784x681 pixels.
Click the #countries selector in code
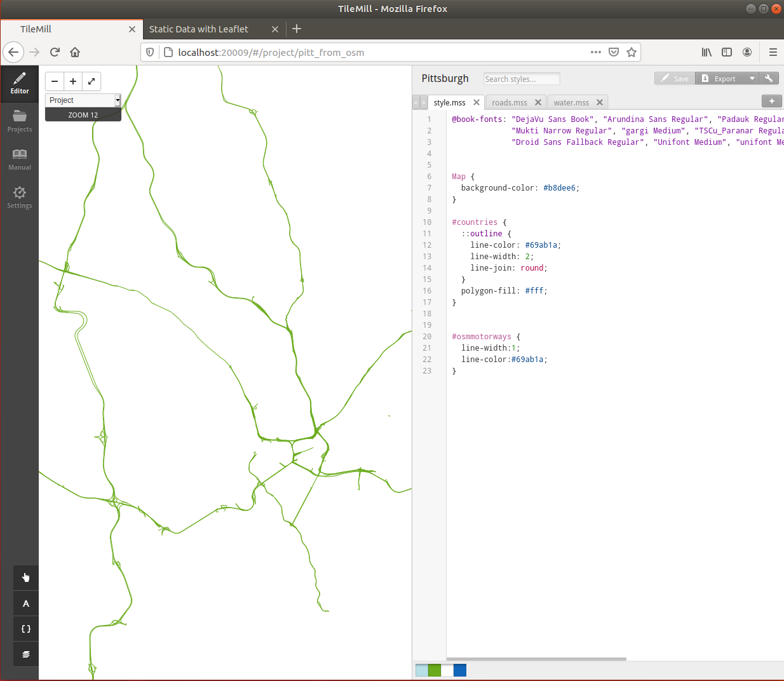(x=475, y=222)
